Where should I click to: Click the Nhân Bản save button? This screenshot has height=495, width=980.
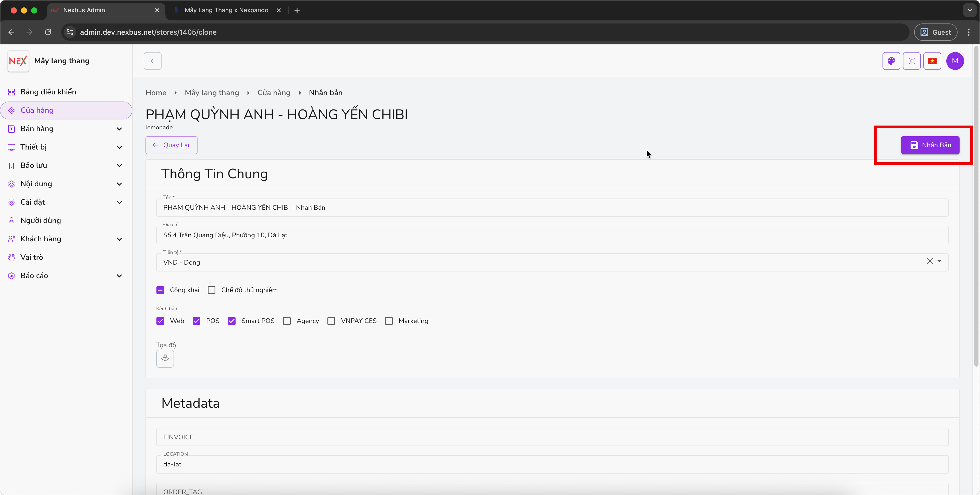click(930, 145)
